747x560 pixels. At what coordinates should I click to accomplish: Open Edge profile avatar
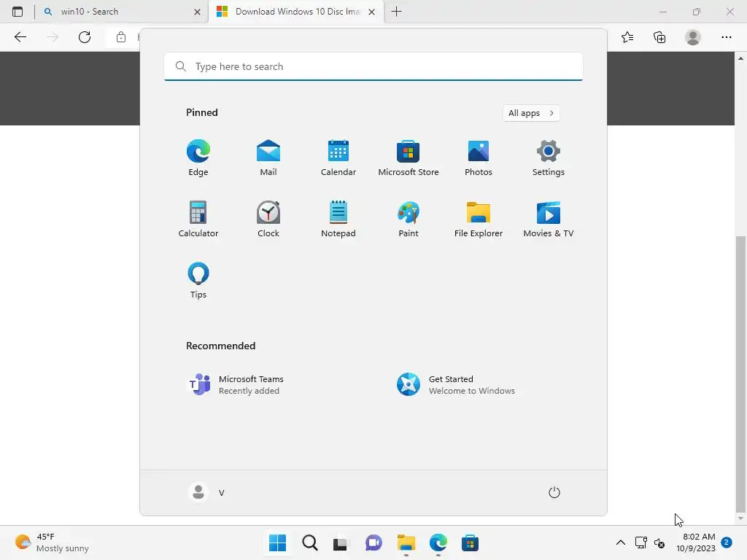point(693,37)
